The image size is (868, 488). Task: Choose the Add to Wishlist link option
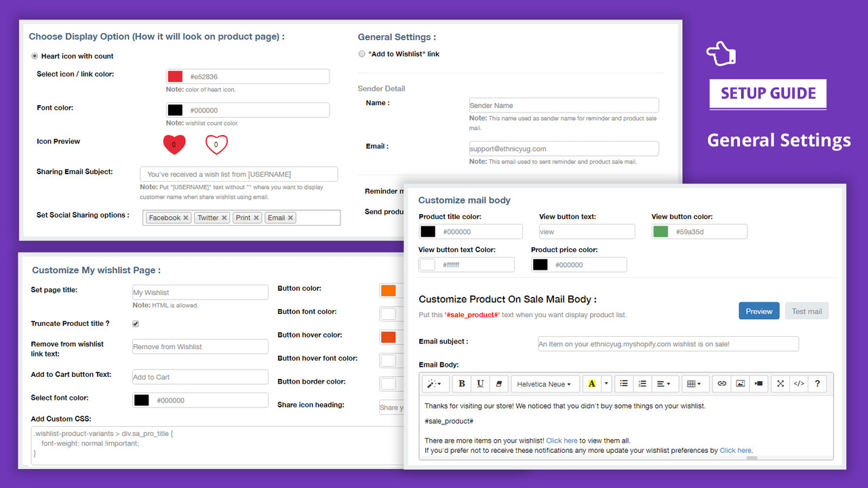pos(361,54)
